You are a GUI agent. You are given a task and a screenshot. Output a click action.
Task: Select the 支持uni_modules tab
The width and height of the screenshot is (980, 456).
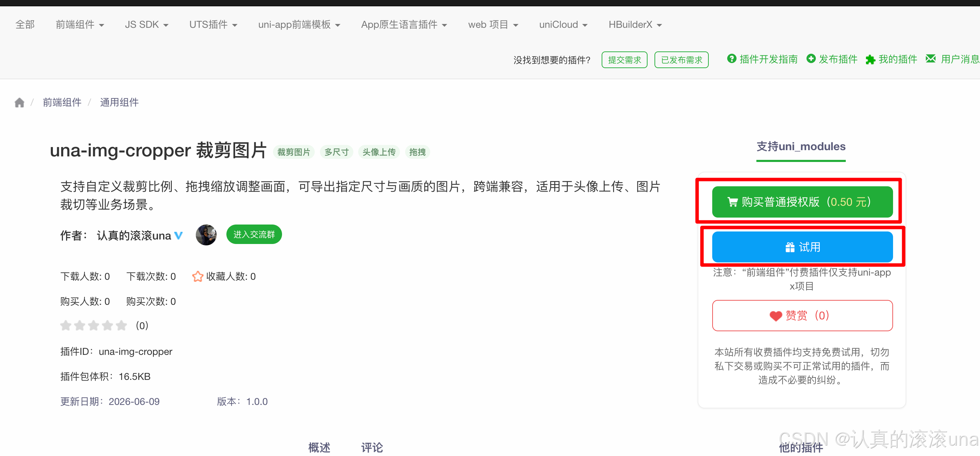(801, 147)
